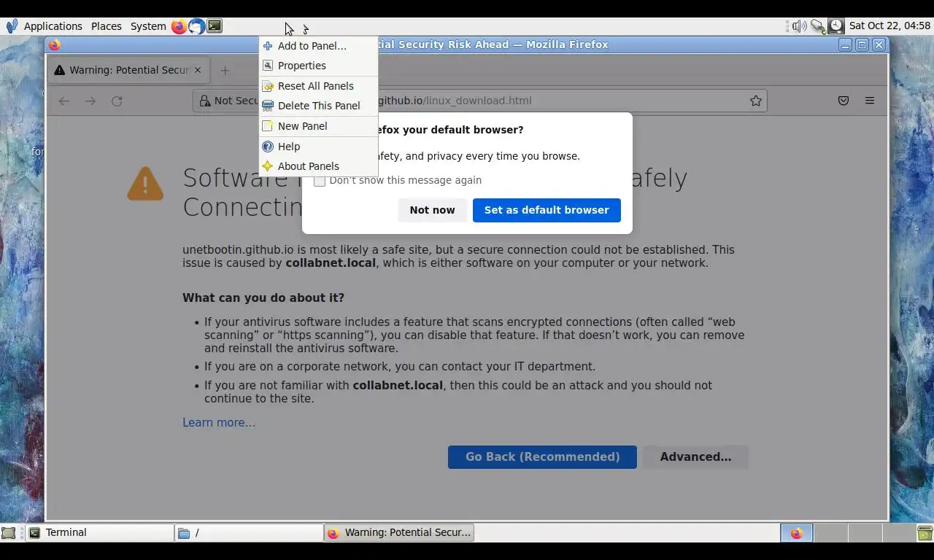Follow the Learn more... link
This screenshot has height=560, width=934.
pyautogui.click(x=219, y=423)
